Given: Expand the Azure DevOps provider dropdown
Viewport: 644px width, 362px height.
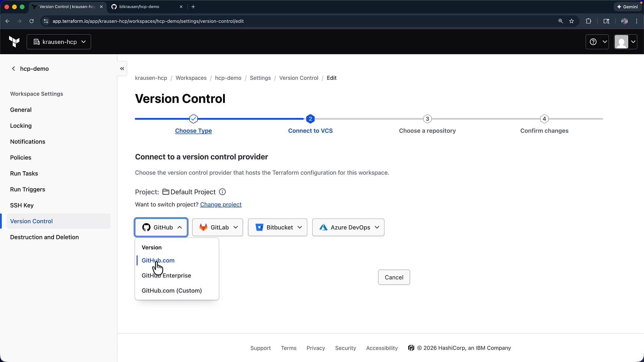Looking at the screenshot, I should pyautogui.click(x=348, y=228).
